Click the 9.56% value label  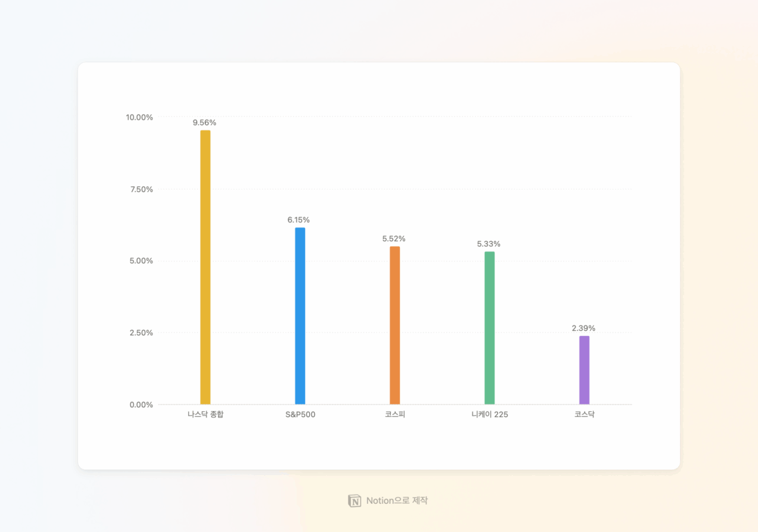click(205, 122)
